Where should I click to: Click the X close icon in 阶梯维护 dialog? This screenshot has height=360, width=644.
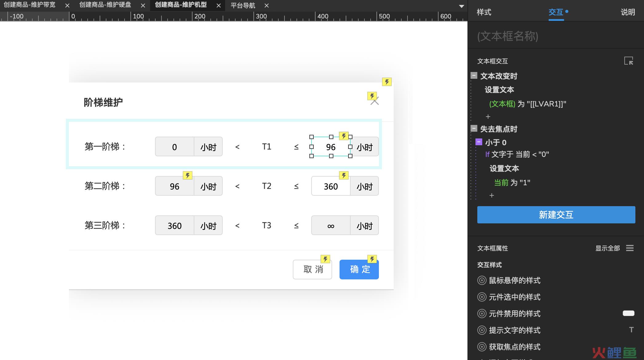click(375, 102)
